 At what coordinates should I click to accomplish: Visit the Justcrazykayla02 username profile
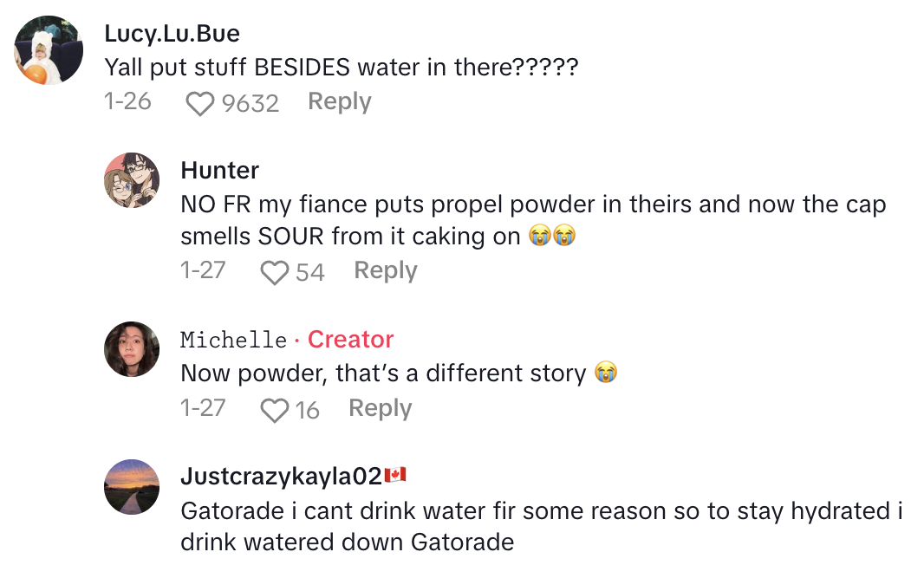coord(281,476)
